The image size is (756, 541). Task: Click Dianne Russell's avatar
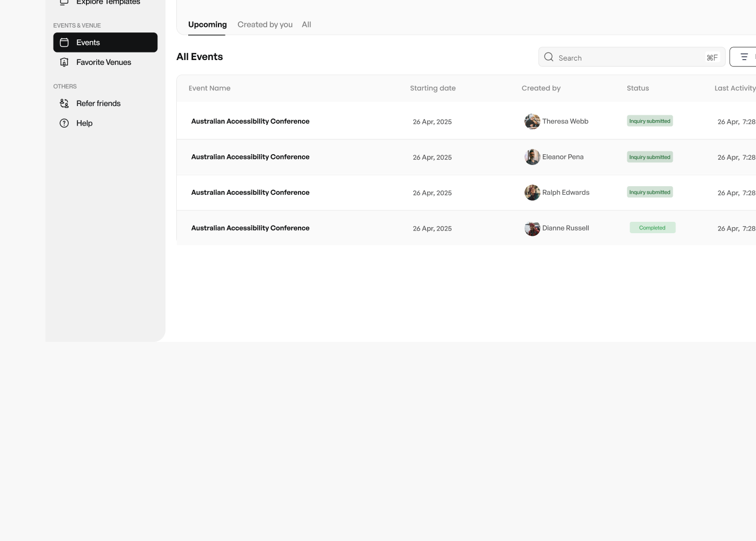[x=532, y=228]
